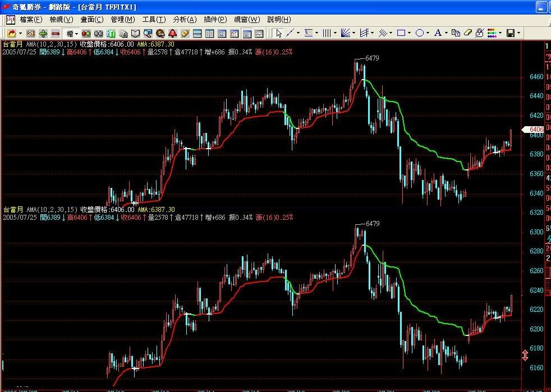Screen dimensions: 551x392
Task: Open the 畫面(C) menu
Action: 92,20
